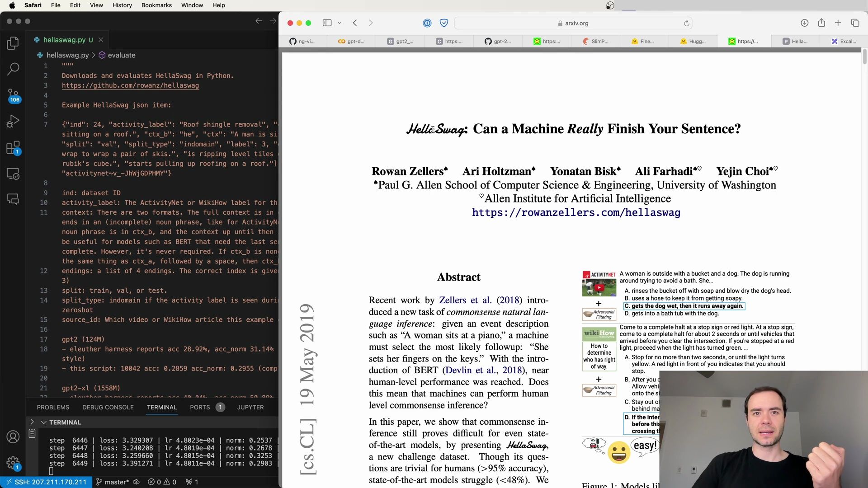
Task: Open Source Control view with 106 changes
Action: (x=13, y=95)
